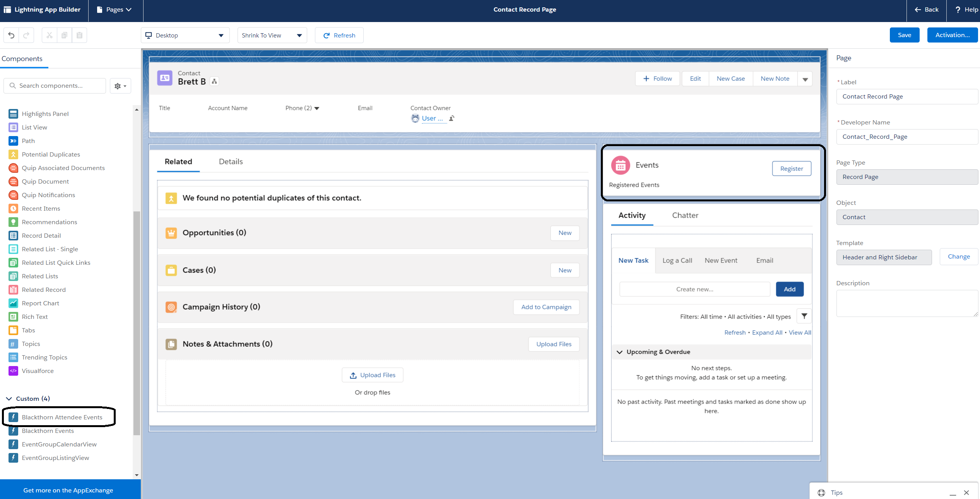Open the Pages dropdown menu
Viewport: 980px width, 499px height.
[x=114, y=10]
